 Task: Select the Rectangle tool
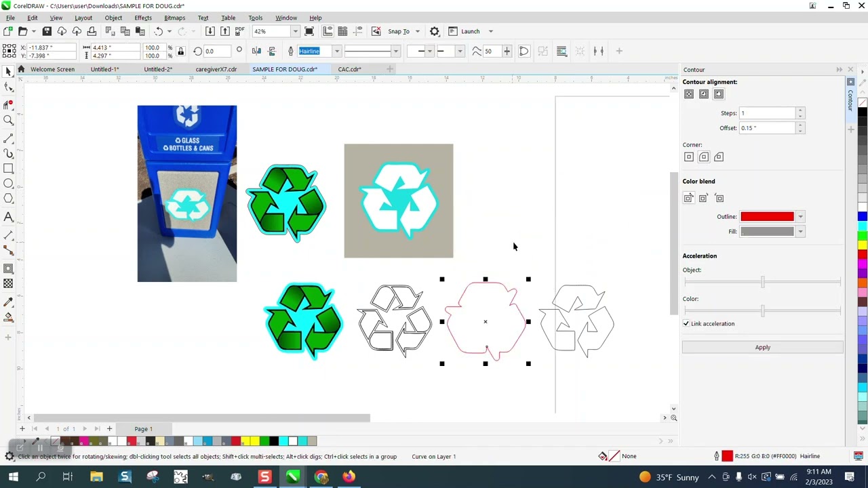8,169
